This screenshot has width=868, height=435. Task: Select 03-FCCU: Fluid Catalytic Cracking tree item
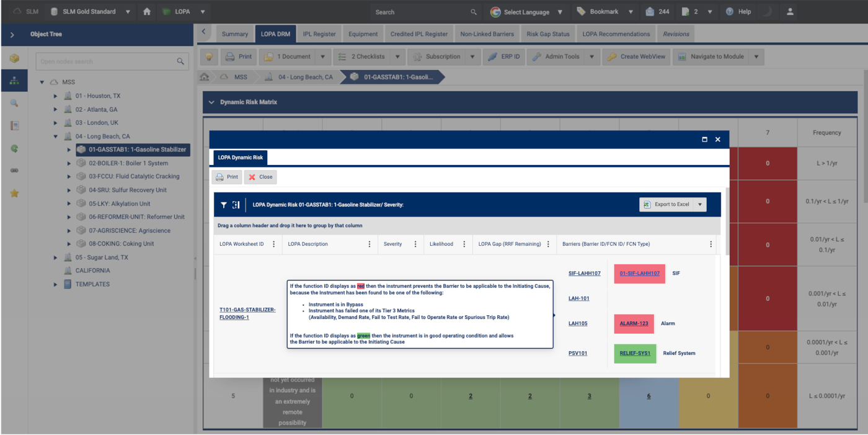tap(134, 176)
